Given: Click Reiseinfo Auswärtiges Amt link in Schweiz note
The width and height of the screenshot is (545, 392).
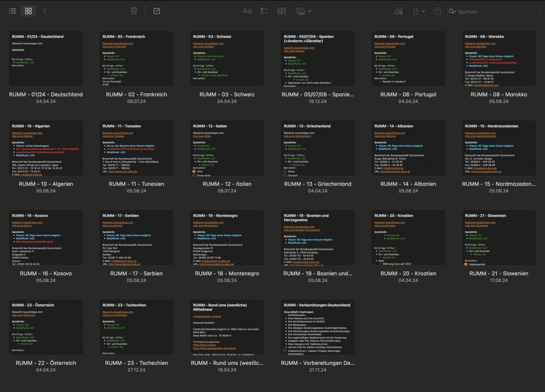Looking at the screenshot, I should pos(208,44).
